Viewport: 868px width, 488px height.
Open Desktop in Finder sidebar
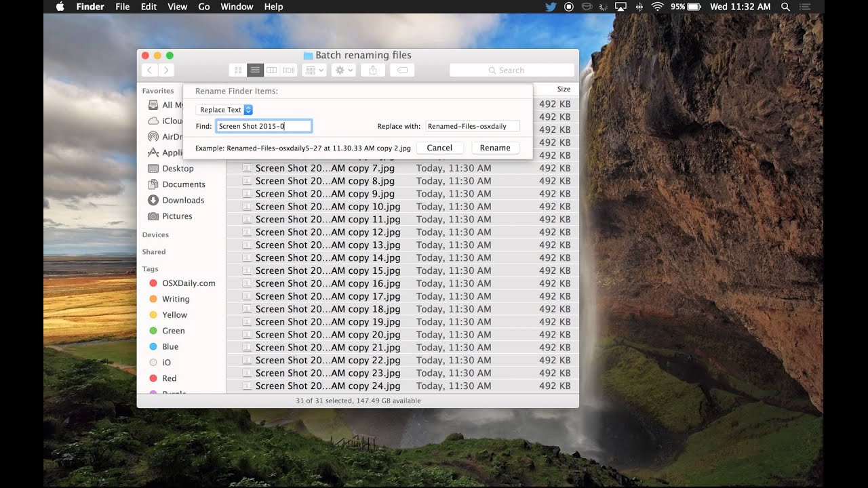(x=178, y=169)
